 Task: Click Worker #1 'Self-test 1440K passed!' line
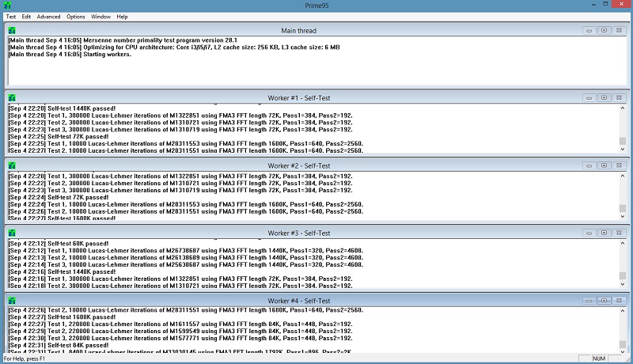pos(62,108)
